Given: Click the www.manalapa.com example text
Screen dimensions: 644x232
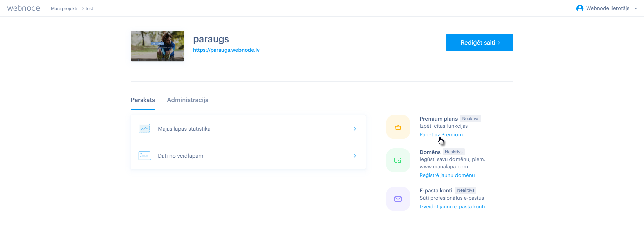Looking at the screenshot, I should point(444,167).
